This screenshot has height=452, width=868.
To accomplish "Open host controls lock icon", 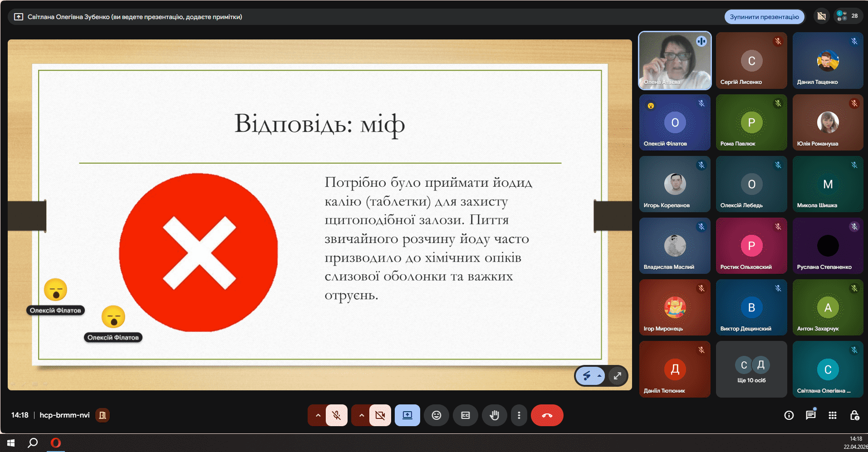I will 854,415.
